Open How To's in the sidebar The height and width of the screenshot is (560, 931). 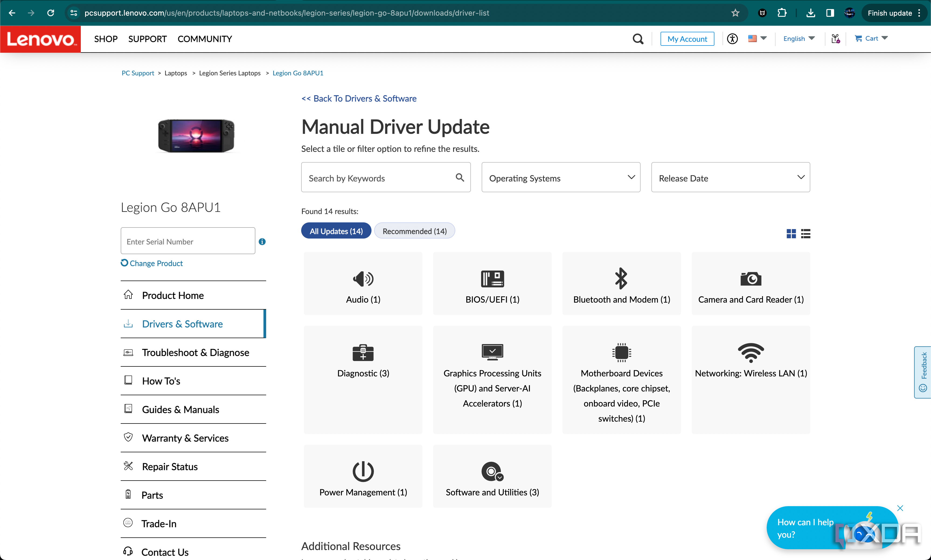[193, 381]
